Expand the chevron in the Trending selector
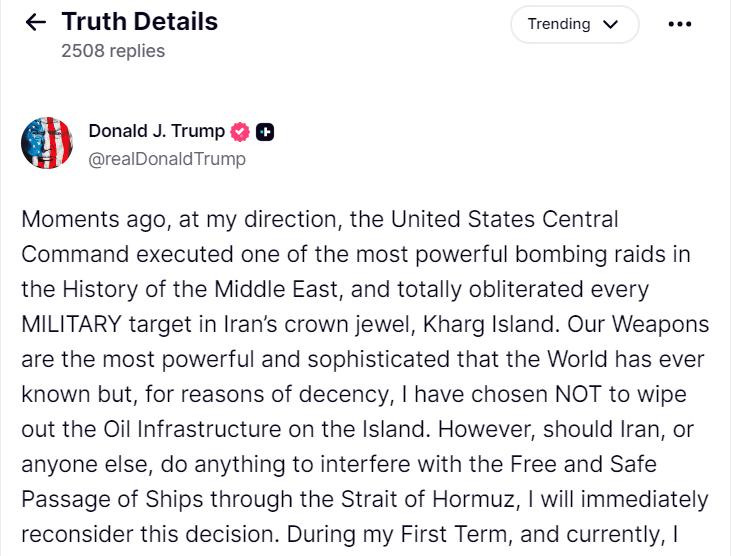This screenshot has height=556, width=731. point(611,25)
